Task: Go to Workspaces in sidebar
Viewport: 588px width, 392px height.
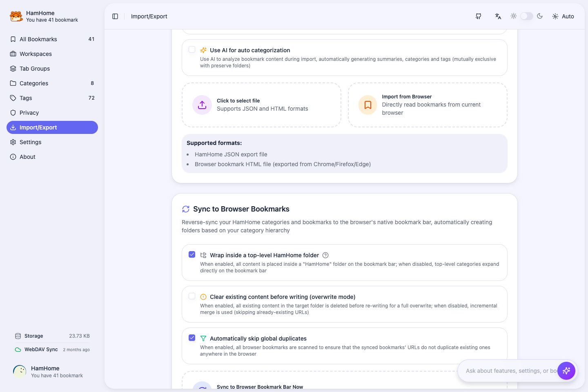Action: coord(52,54)
